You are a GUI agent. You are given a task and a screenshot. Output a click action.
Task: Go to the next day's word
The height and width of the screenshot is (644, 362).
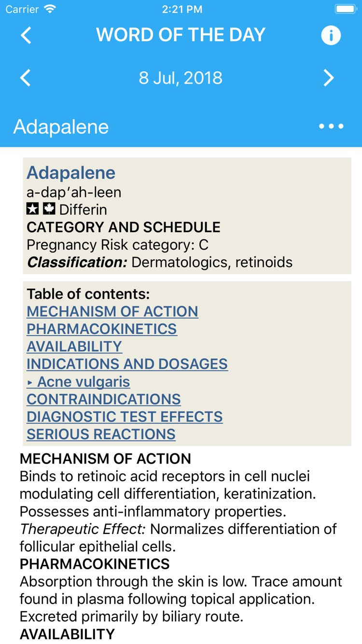pyautogui.click(x=329, y=78)
